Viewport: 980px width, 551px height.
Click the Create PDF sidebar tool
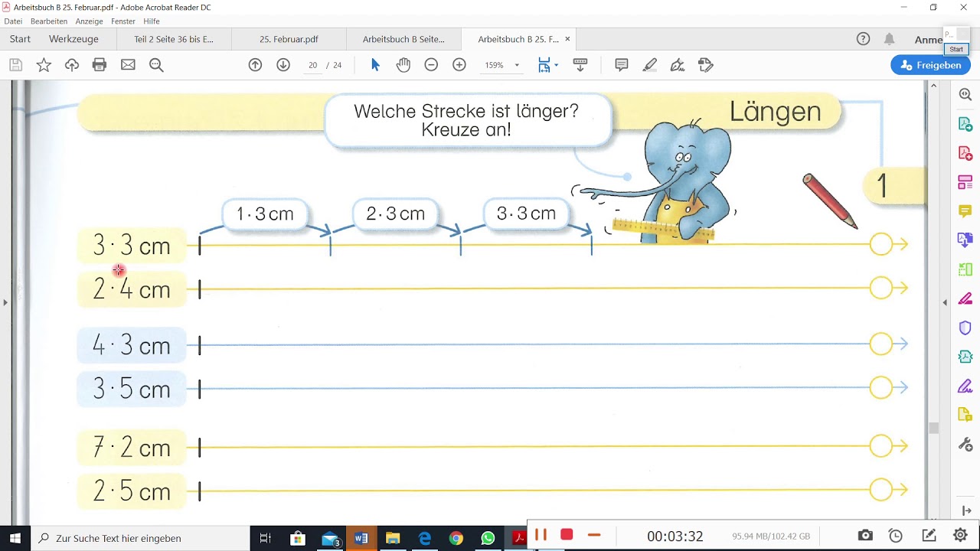pyautogui.click(x=965, y=153)
